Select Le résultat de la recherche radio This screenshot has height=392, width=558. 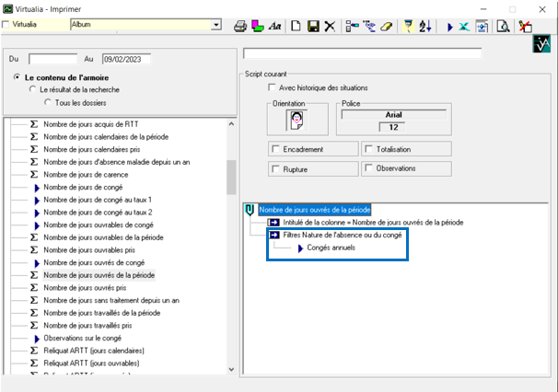tap(33, 89)
